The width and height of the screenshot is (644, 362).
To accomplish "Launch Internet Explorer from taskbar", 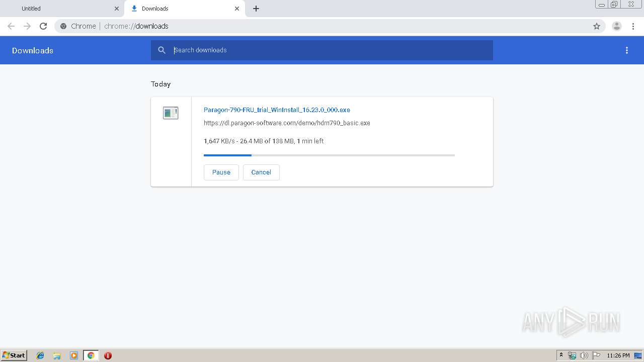I will click(x=40, y=355).
